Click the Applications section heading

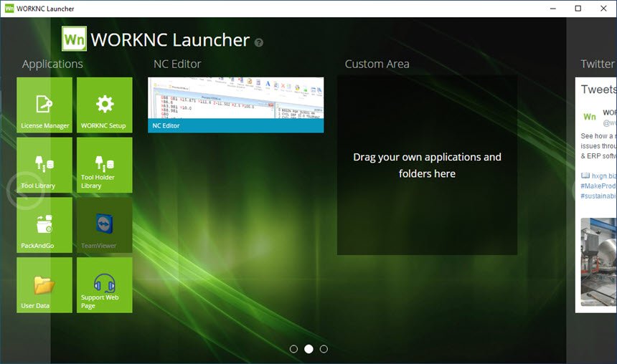pyautogui.click(x=52, y=64)
